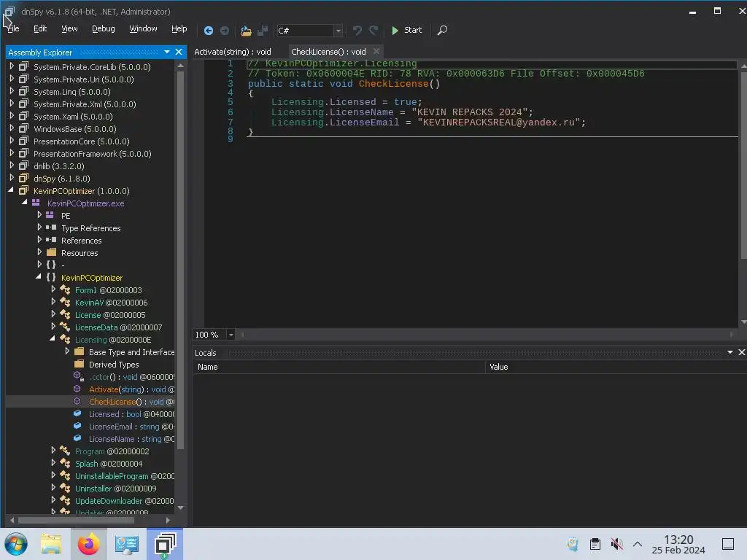Open the File menu
The width and height of the screenshot is (747, 560).
click(13, 28)
